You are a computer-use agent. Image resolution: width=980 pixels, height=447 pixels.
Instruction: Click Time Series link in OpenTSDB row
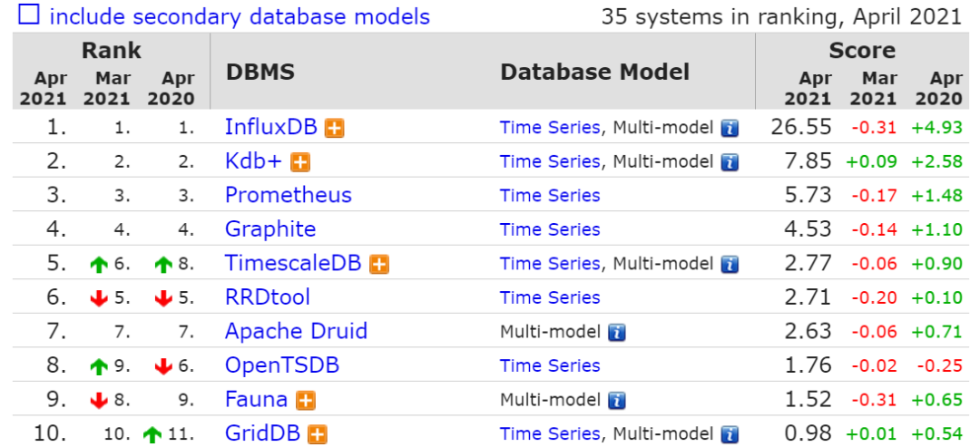pos(550,365)
